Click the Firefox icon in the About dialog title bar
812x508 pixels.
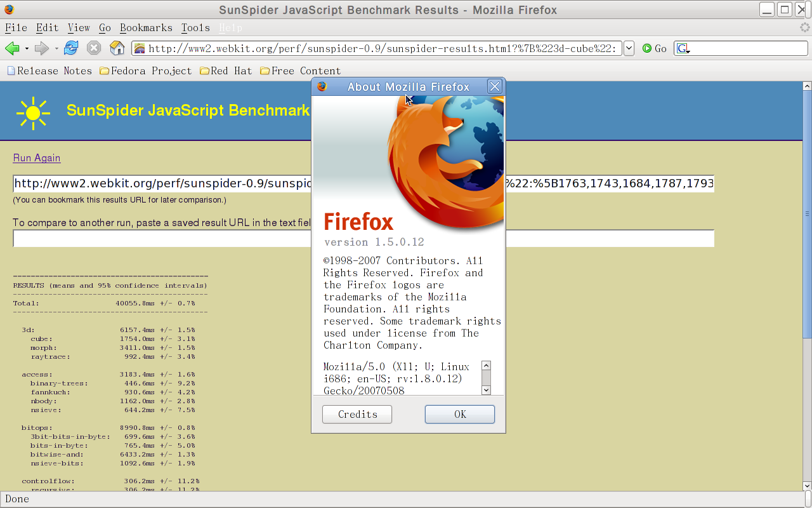click(x=322, y=87)
